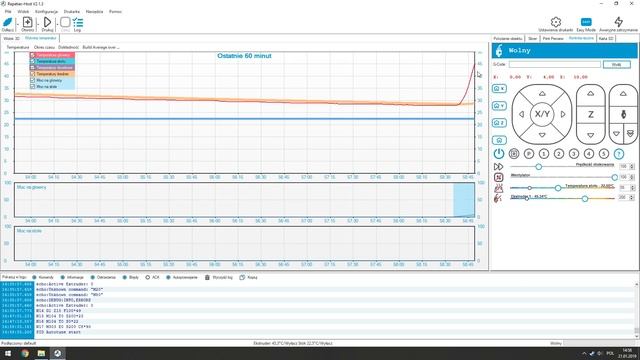Image resolution: width=640 pixels, height=360 pixels.
Task: Run custom script button 1
Action: pyautogui.click(x=544, y=153)
